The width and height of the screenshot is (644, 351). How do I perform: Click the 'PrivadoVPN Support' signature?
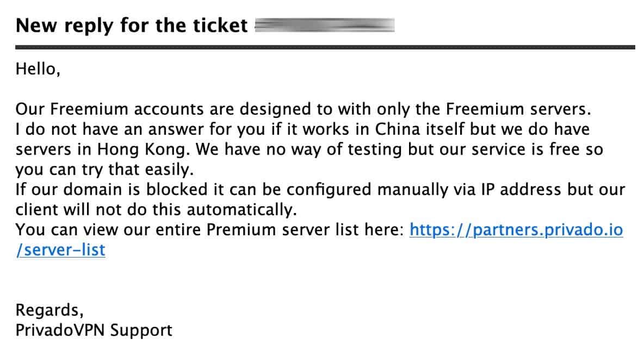tap(94, 330)
